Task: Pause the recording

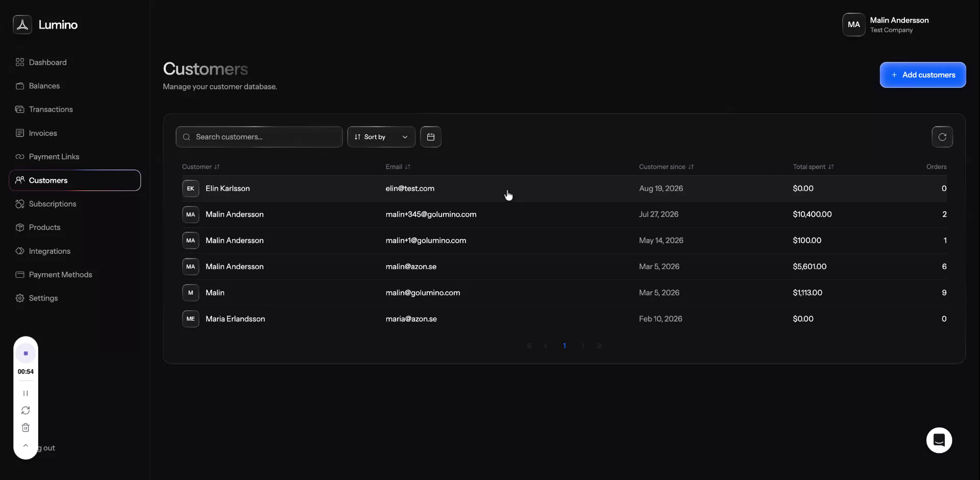Action: pyautogui.click(x=26, y=393)
